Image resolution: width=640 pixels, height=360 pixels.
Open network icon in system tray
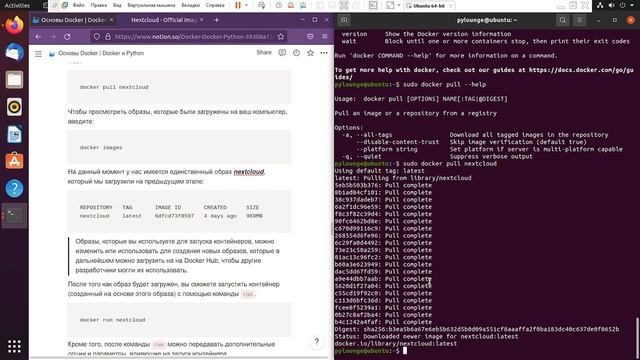point(600,5)
